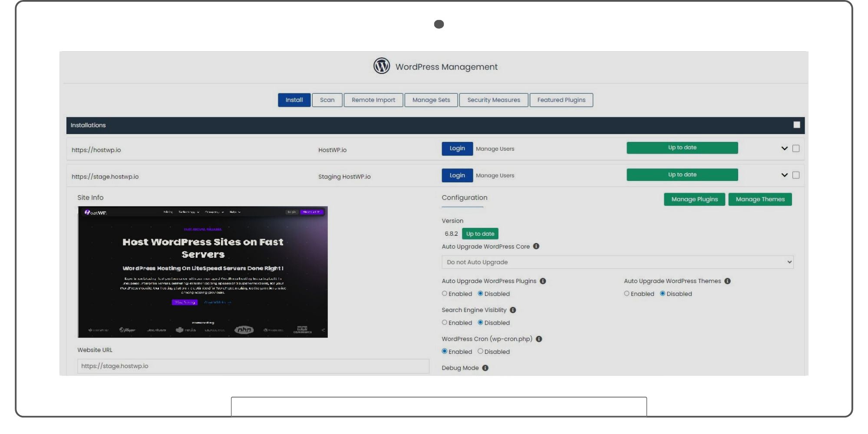This screenshot has height=434, width=868.
Task: Click the WordPress logo icon in the header
Action: (x=381, y=66)
